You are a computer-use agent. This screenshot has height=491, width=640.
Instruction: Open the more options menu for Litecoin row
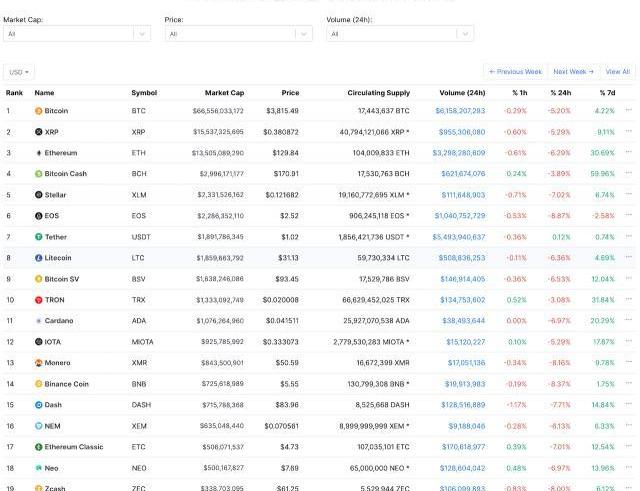[x=629, y=257]
